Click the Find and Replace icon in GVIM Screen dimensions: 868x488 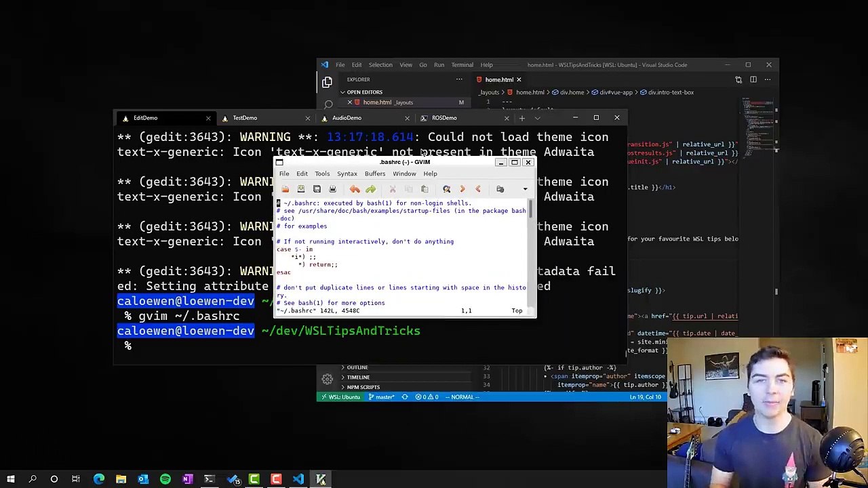click(x=446, y=189)
